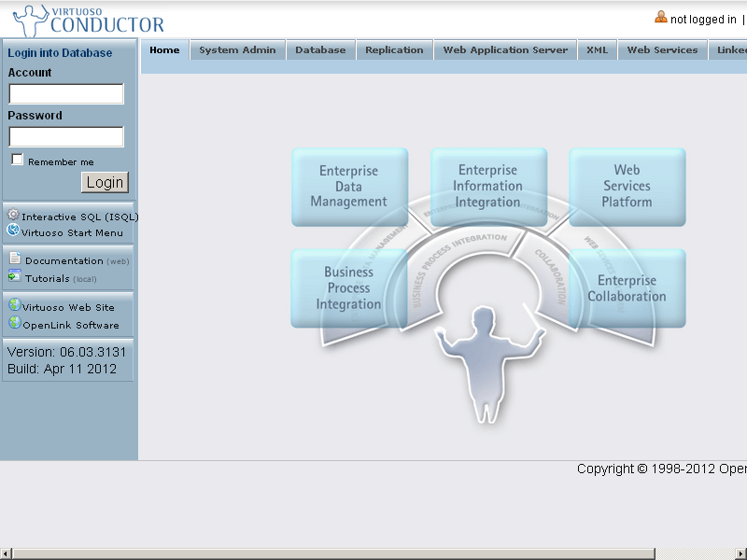Open the Interactive SQL (ISQL) link
747x560 pixels.
coord(79,217)
